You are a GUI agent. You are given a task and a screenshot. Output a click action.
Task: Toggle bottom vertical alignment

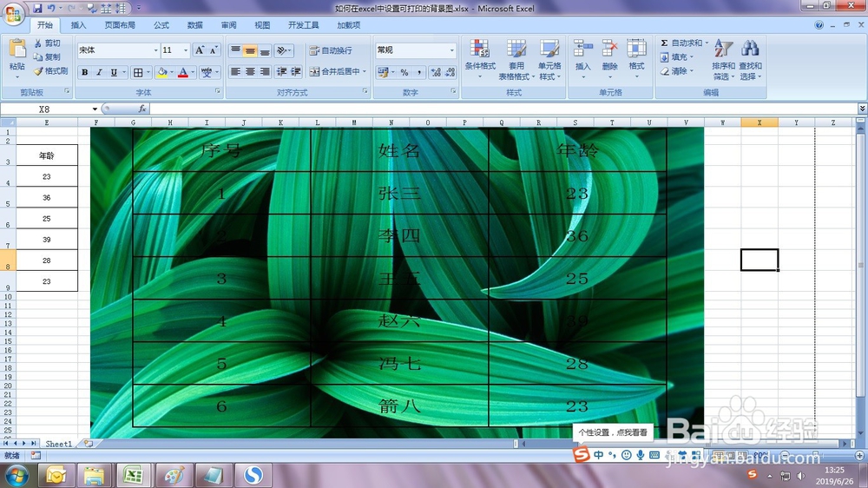(x=265, y=50)
